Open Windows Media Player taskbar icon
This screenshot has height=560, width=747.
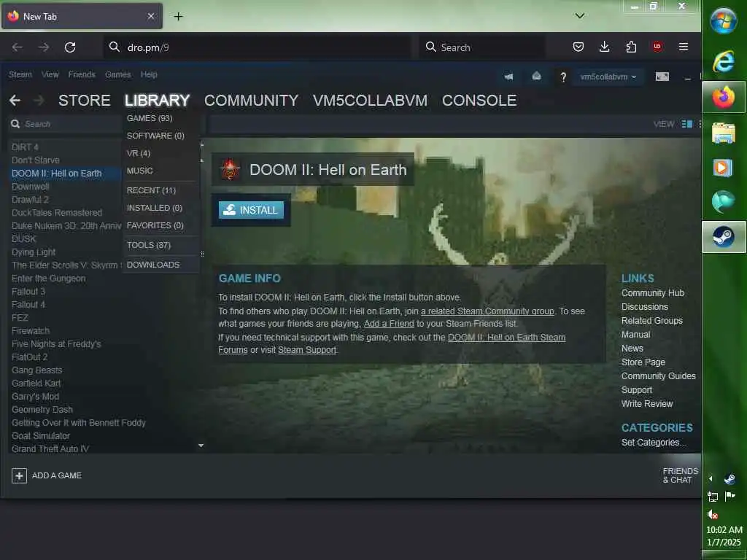tap(723, 168)
